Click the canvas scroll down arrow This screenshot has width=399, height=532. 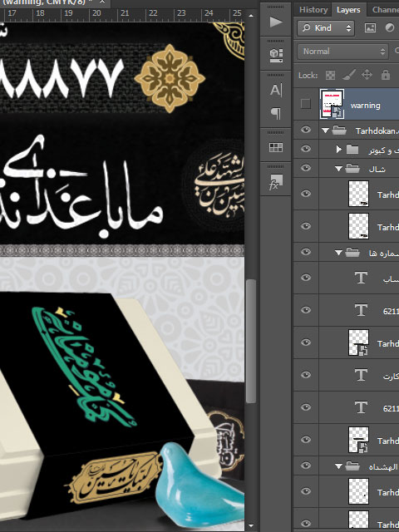251,526
